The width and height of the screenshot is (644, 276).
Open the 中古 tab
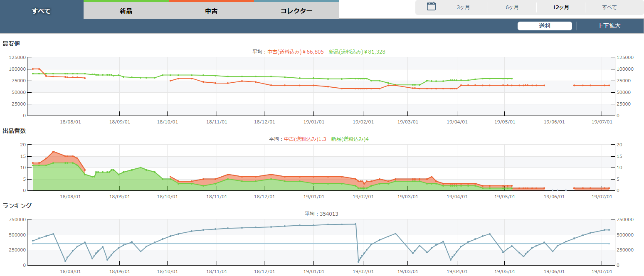(x=211, y=11)
